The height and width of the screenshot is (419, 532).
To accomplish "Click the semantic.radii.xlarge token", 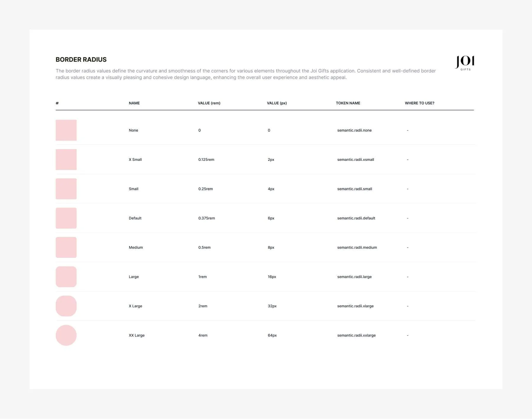I will coord(355,306).
